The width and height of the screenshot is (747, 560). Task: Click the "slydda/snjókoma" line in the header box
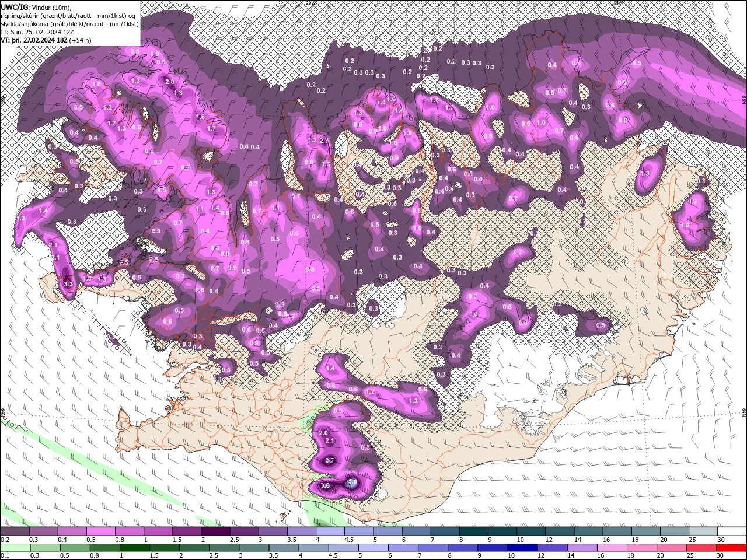coord(69,24)
